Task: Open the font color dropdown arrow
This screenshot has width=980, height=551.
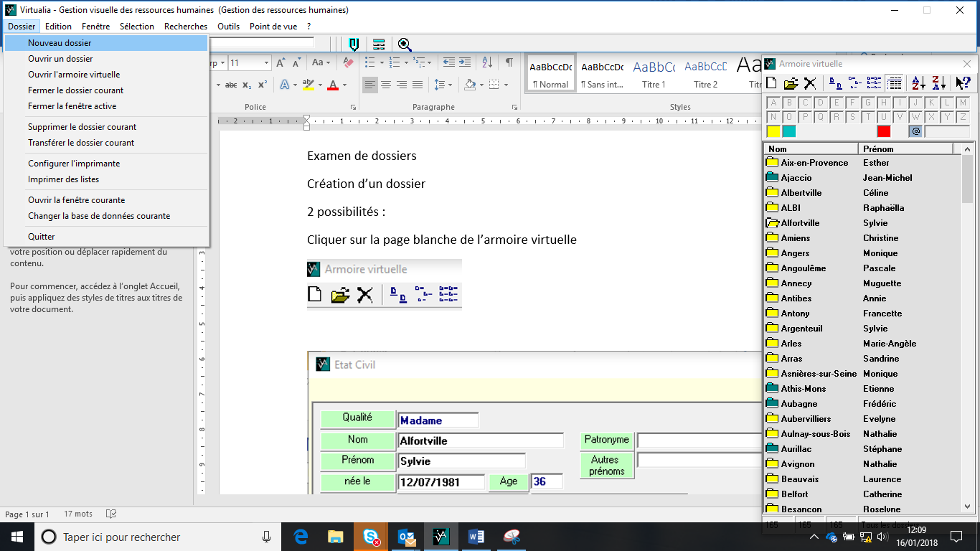Action: coord(344,85)
